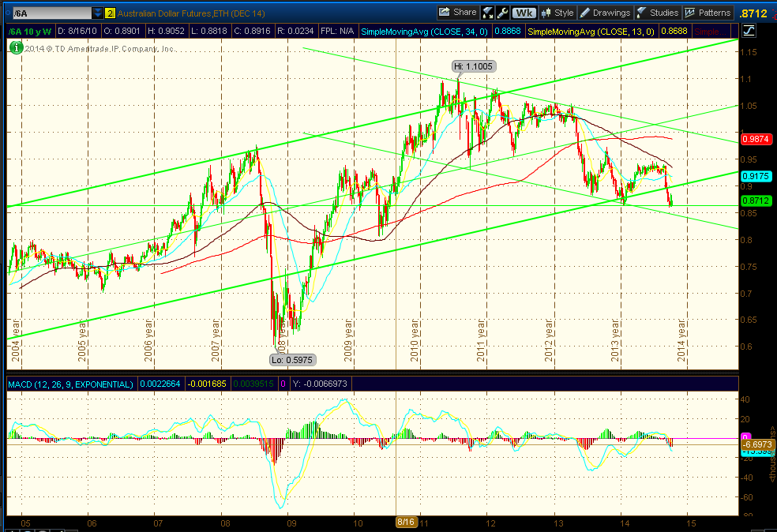Click the 8/16 date marker on time axis
The width and height of the screenshot is (777, 532).
[x=406, y=522]
